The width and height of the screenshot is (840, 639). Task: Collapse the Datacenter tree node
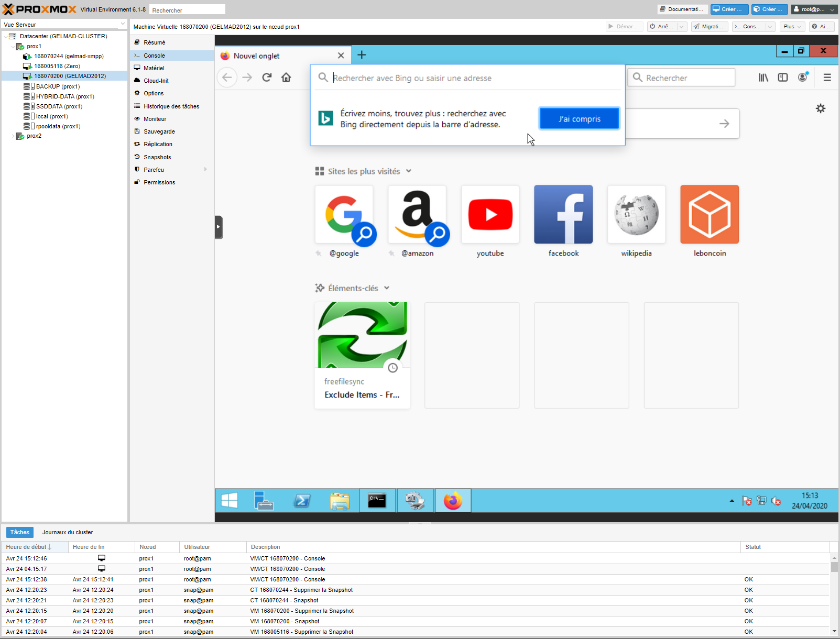(5, 37)
